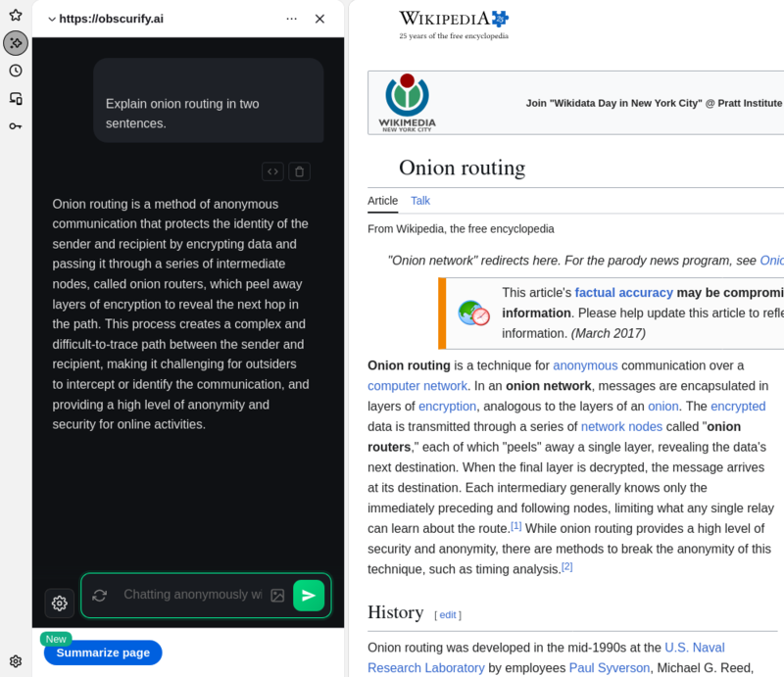
Task: Click the Summarize page button
Action: coord(103,653)
